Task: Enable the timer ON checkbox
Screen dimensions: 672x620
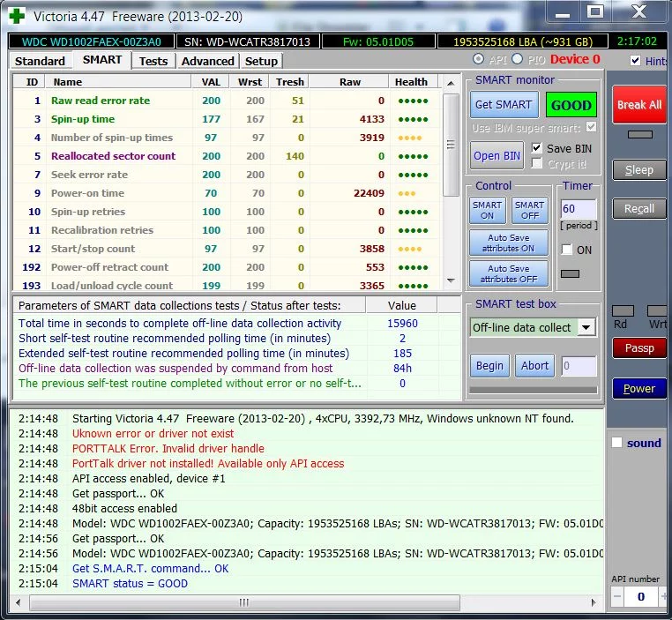Action: pos(567,250)
